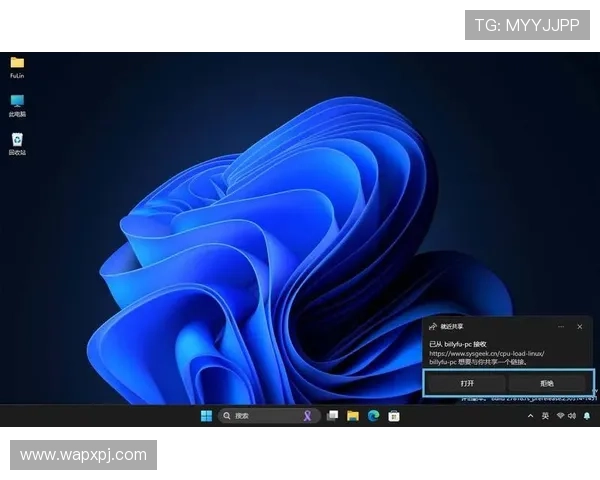The width and height of the screenshot is (600, 480).
Task: Expand the hidden system tray icons chevron
Action: pos(529,416)
